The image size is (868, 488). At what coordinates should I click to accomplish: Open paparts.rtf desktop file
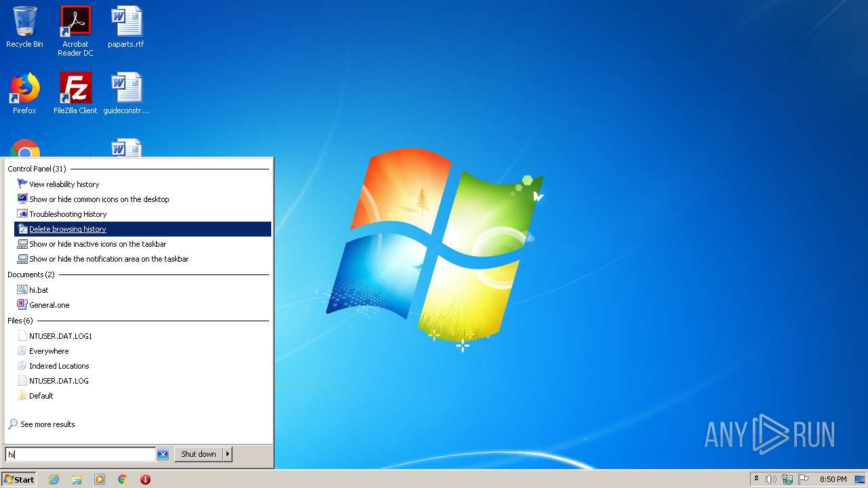(126, 27)
